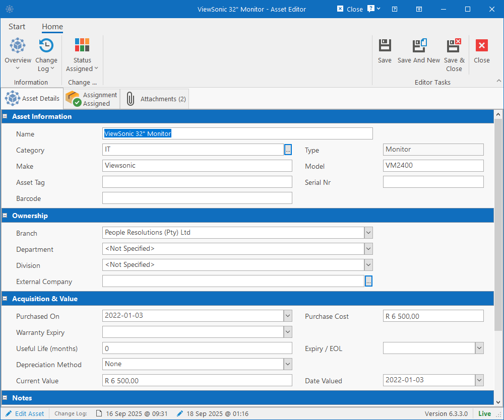Viewport: 504px width, 420px height.
Task: Open Category lookup ellipsis button
Action: (x=288, y=150)
